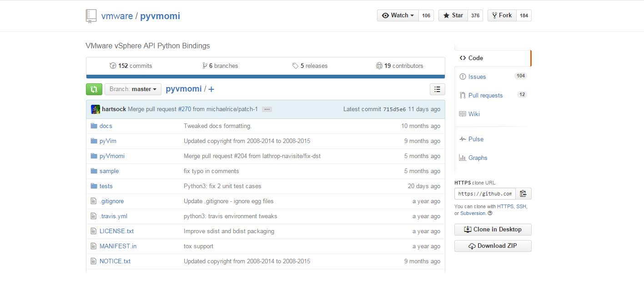Image resolution: width=644 pixels, height=287 pixels.
Task: Click the plus icon to create new file
Action: click(x=211, y=89)
